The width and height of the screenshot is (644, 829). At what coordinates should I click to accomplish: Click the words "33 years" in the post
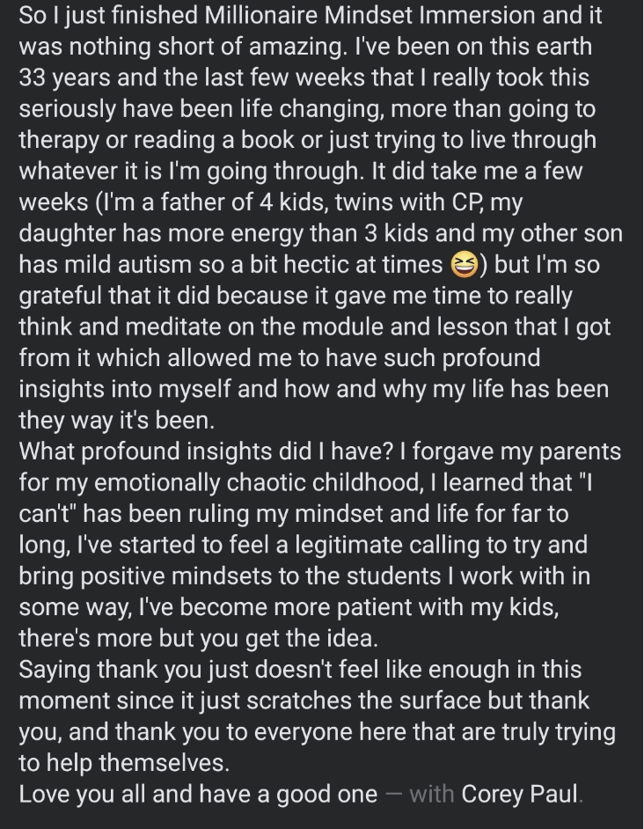coord(64,77)
